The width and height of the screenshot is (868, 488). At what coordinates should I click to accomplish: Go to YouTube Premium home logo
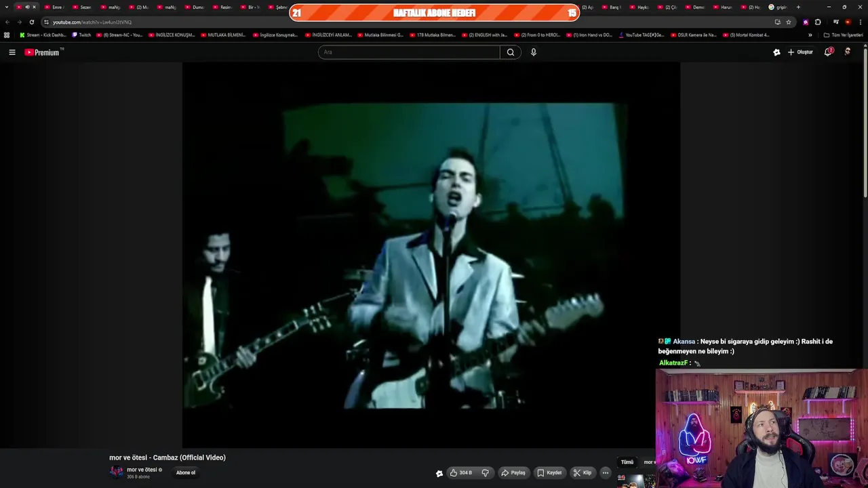pos(43,52)
